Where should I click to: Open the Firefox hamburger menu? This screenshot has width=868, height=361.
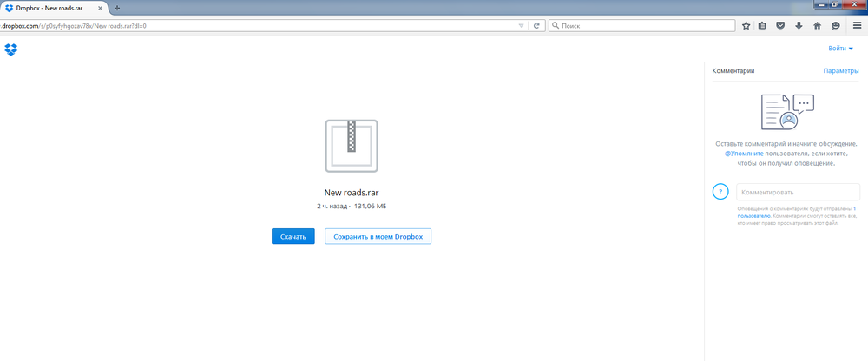pyautogui.click(x=857, y=25)
